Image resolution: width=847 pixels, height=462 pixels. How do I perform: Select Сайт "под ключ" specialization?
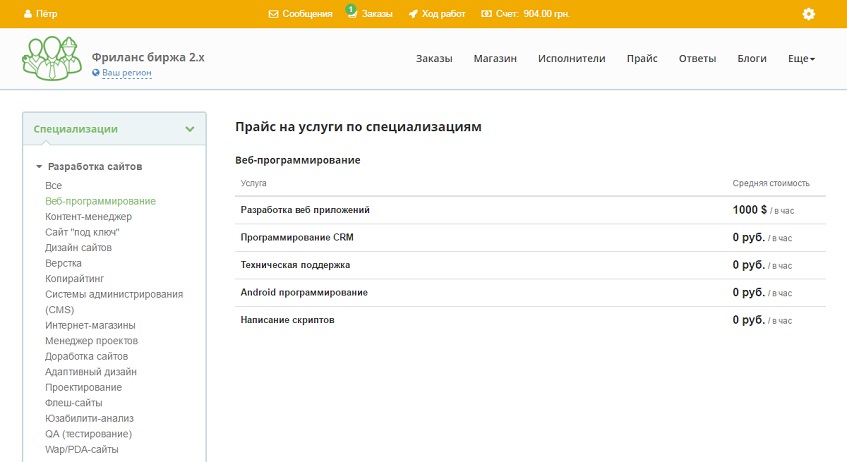click(82, 232)
